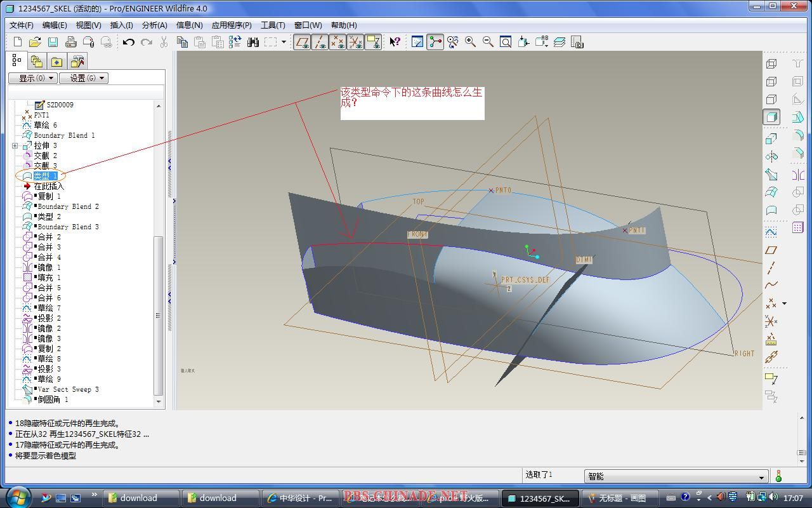Viewport: 812px width, 508px height.
Task: Select the Mirror tool
Action: (798, 174)
